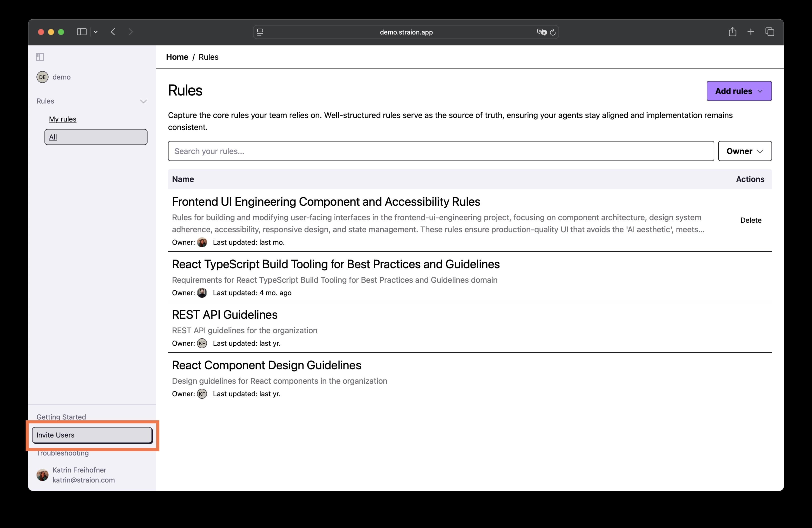Toggle the Safari sidebar icon

81,32
